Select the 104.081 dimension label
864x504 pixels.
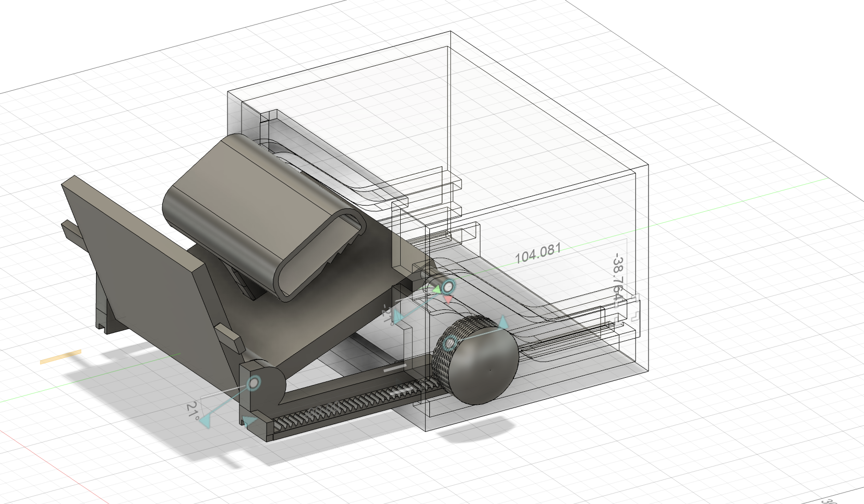pyautogui.click(x=538, y=254)
